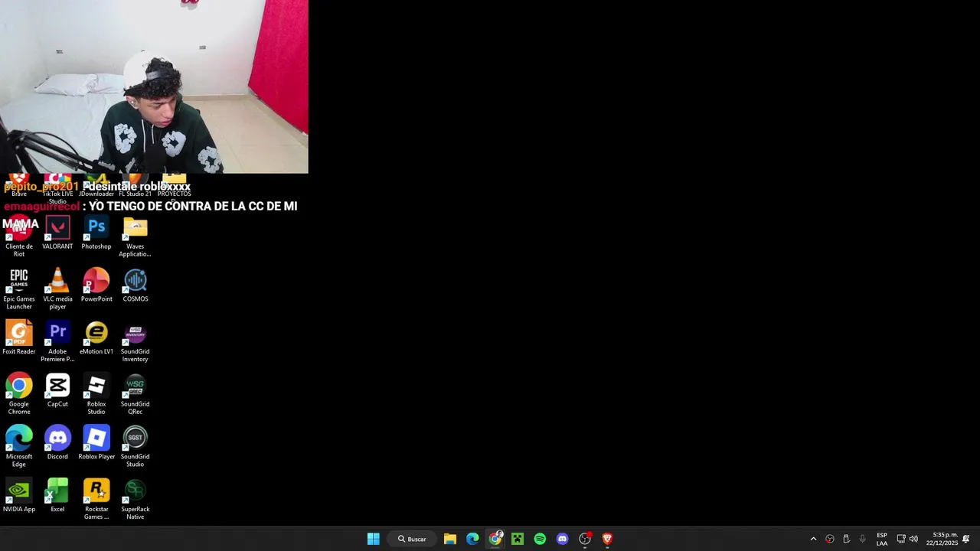Screen dimensions: 980x551
Task: Select the Excel desktop shortcut
Action: 57,495
